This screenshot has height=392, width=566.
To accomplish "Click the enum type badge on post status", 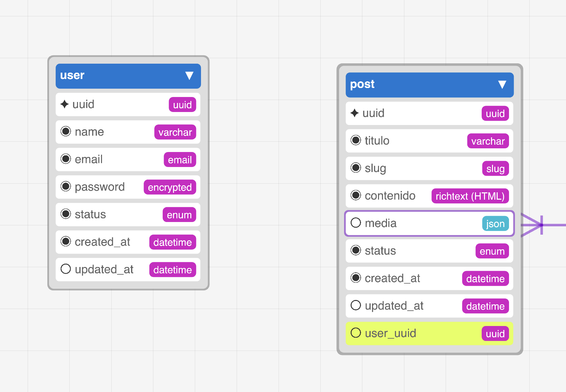I will (x=492, y=251).
